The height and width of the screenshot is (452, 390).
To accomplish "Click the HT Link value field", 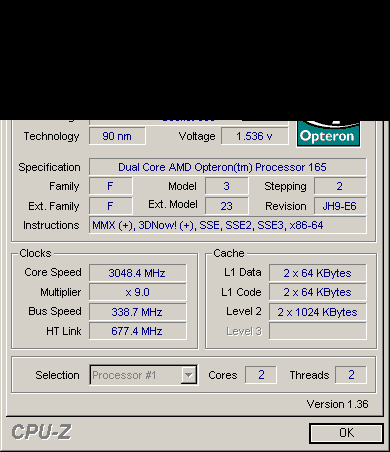I will click(x=138, y=331).
